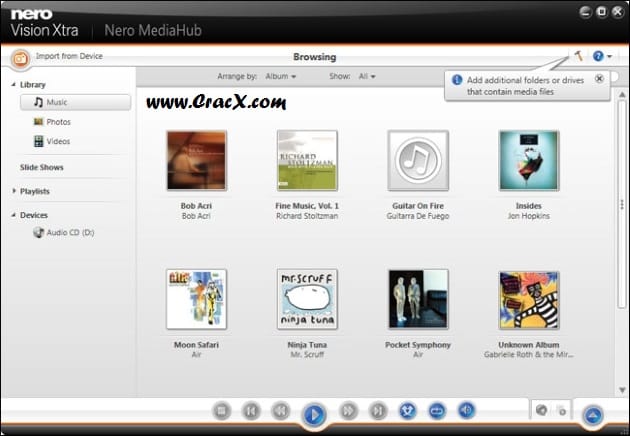Open the Fine Music, Vol. 1 album cover
This screenshot has width=630, height=436.
(307, 160)
